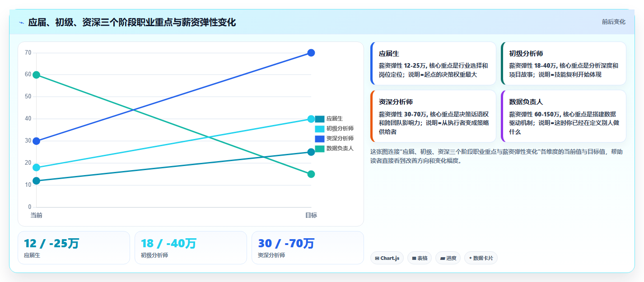Click the y-axis label 50
Screen dimensions: 644x282
28,97
